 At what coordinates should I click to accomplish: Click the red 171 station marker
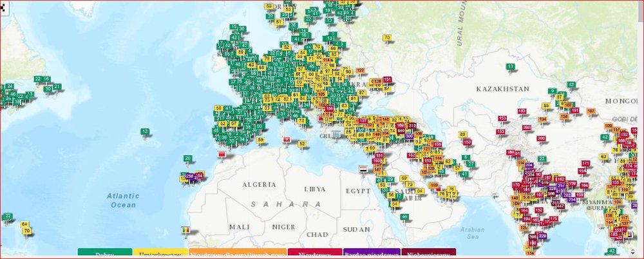click(585, 163)
